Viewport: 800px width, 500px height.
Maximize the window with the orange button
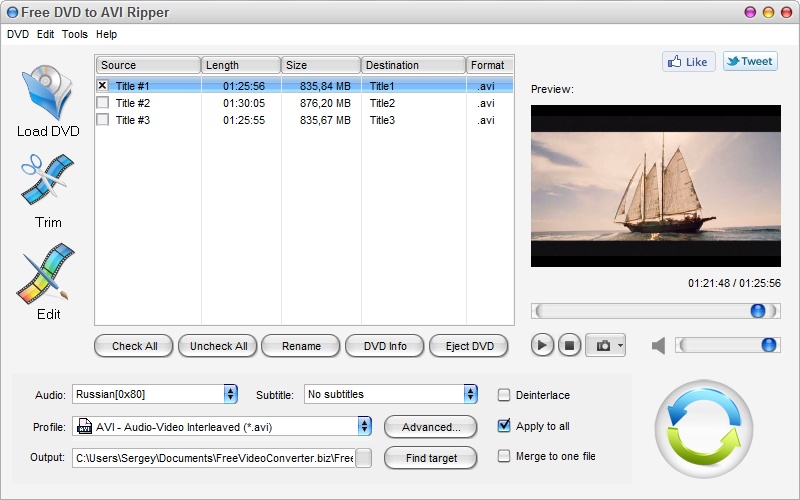click(x=768, y=12)
